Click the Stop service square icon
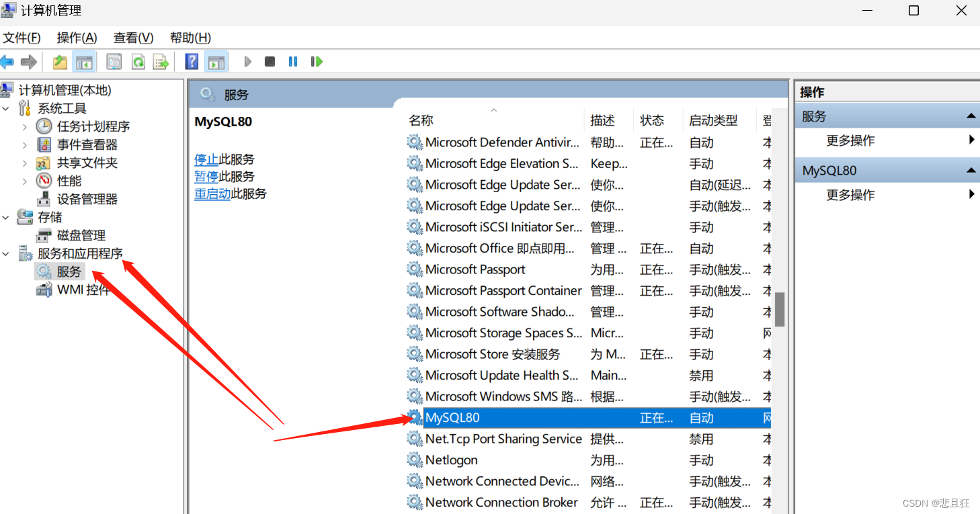This screenshot has width=980, height=514. pyautogui.click(x=270, y=62)
